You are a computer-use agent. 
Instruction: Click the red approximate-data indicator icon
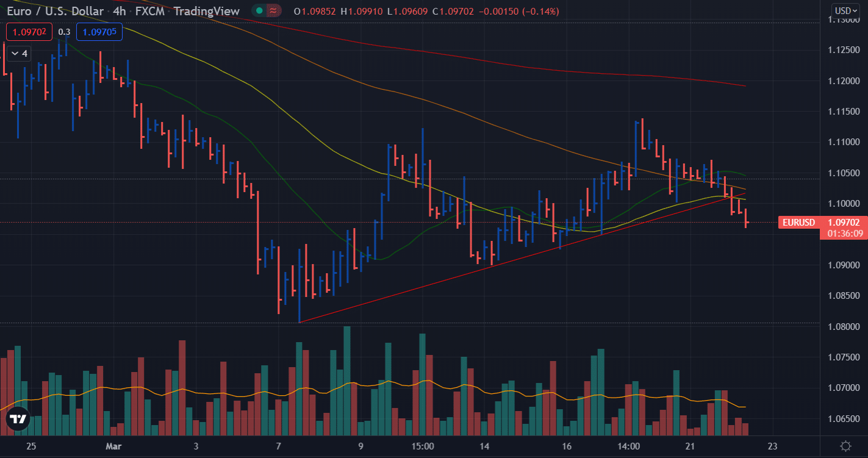pos(274,11)
